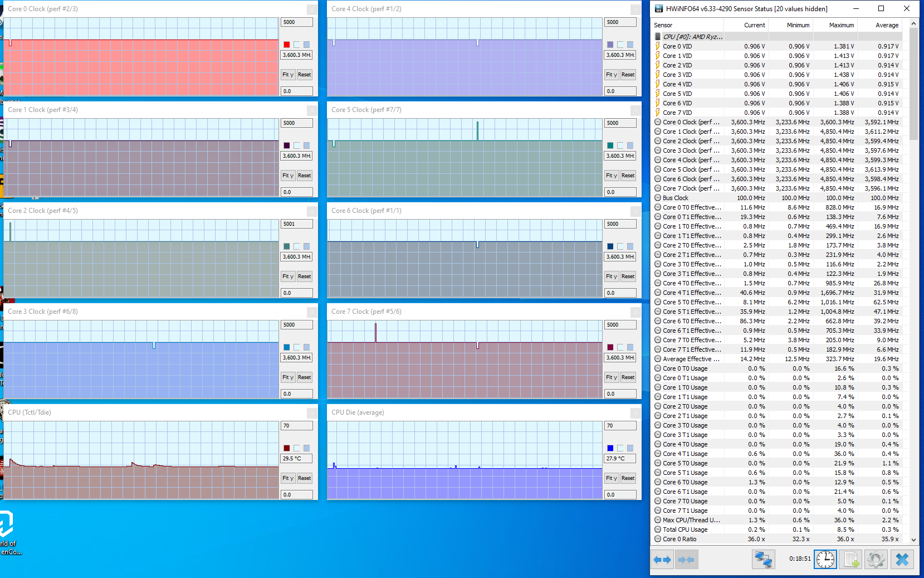The height and width of the screenshot is (578, 924).
Task: Click the shrink columns arrows icon
Action: tap(686, 560)
